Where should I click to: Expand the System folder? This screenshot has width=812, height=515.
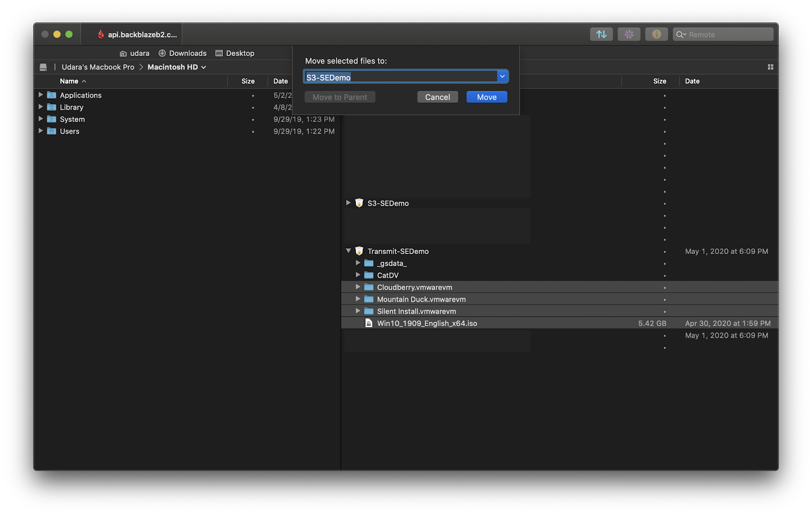click(x=41, y=119)
